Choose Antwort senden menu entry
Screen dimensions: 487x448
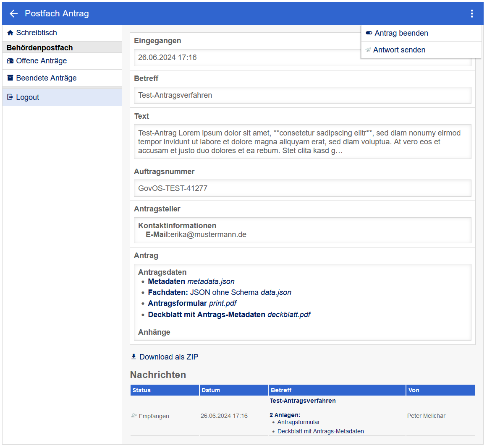399,50
